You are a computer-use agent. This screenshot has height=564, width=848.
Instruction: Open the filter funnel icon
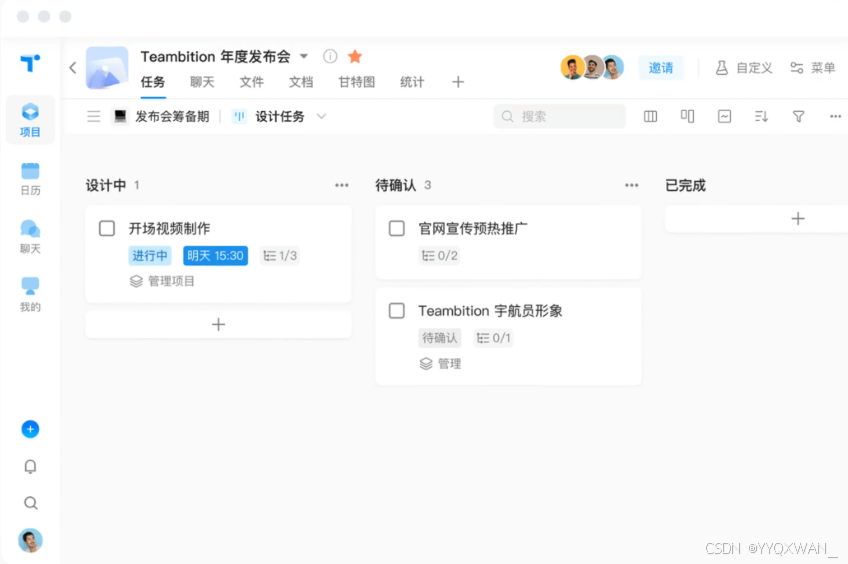pos(798,116)
